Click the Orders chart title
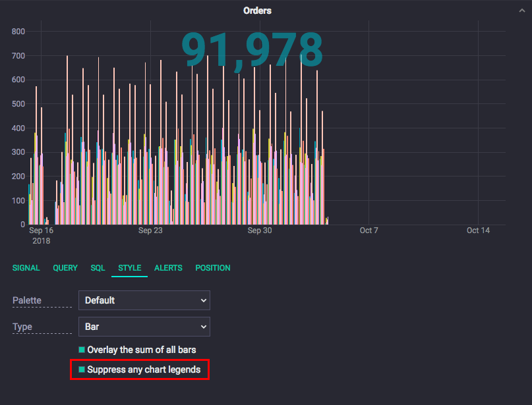Image resolution: width=532 pixels, height=405 pixels. click(x=257, y=11)
